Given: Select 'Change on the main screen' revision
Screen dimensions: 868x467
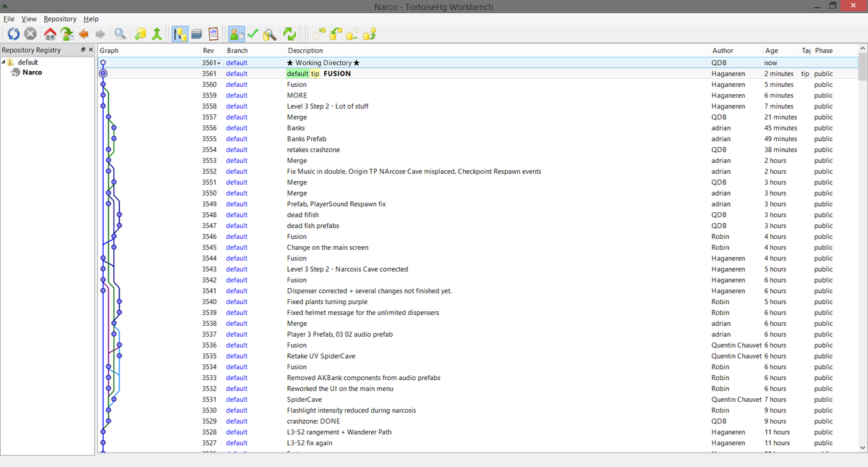Looking at the screenshot, I should point(477,248).
